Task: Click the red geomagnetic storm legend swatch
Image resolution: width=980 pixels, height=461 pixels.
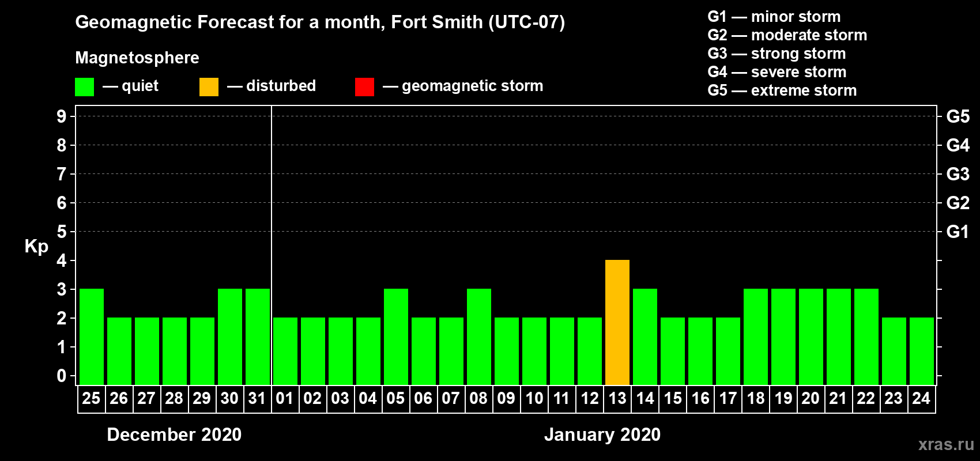Action: click(x=364, y=87)
